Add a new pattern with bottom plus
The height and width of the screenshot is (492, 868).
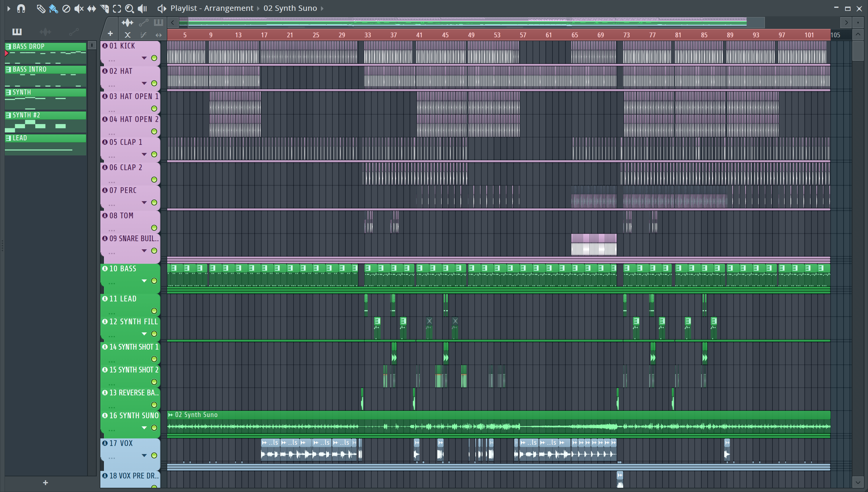click(46, 483)
